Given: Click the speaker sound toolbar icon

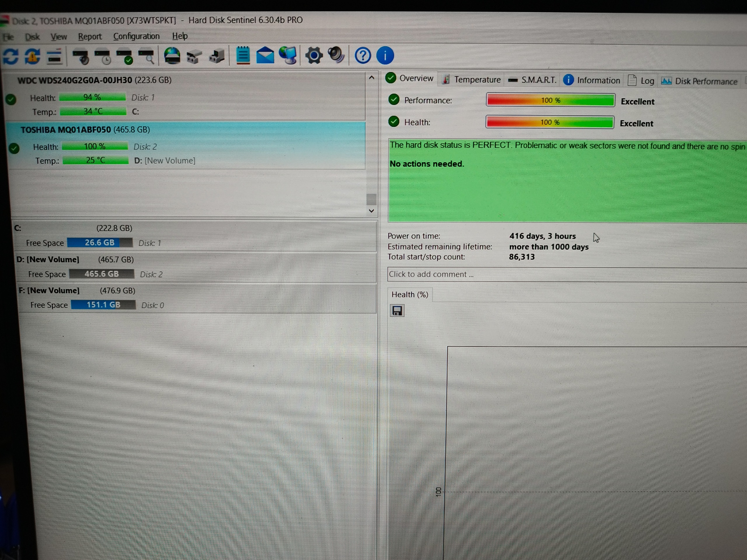Looking at the screenshot, I should pos(336,55).
